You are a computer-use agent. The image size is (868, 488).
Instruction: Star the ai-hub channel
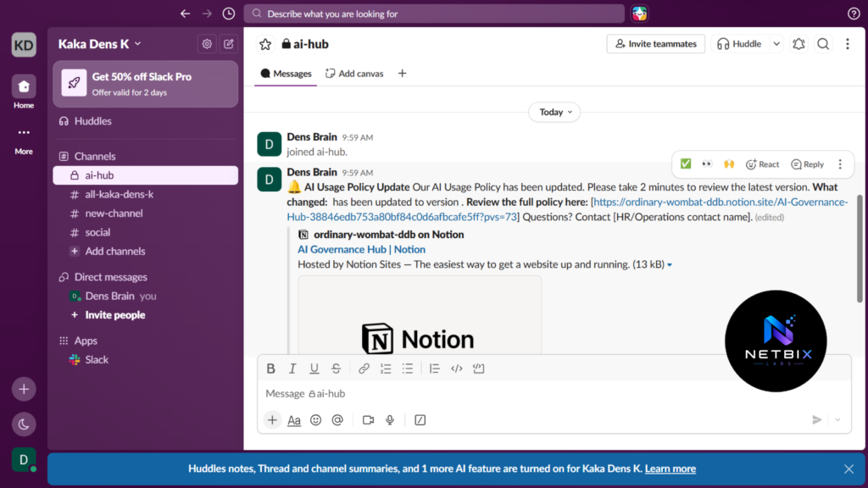[x=265, y=44]
